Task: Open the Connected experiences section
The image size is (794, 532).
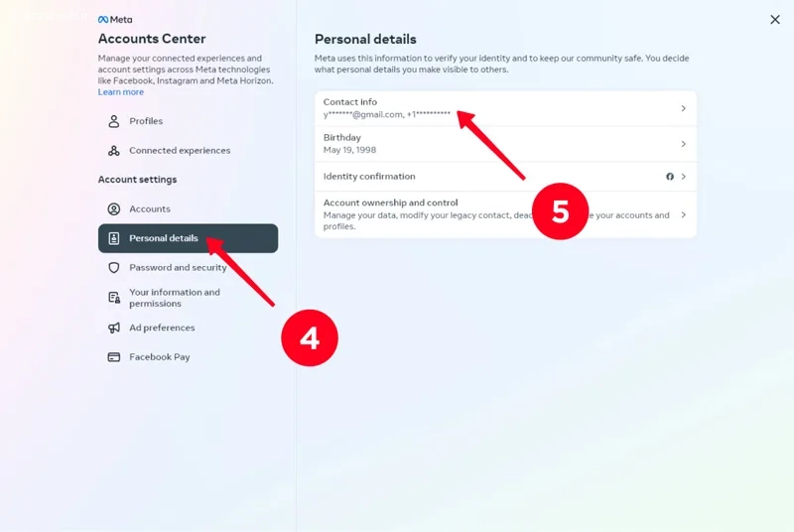Action: (180, 151)
